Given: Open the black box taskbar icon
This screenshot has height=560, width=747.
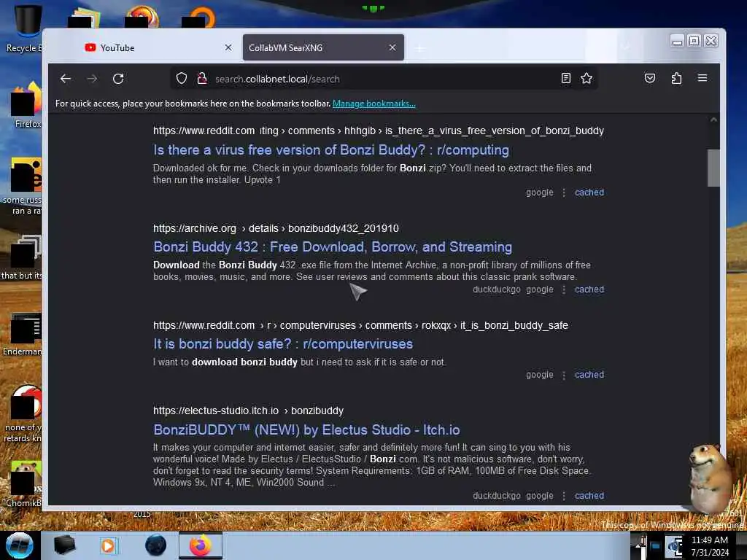Looking at the screenshot, I should point(65,545).
